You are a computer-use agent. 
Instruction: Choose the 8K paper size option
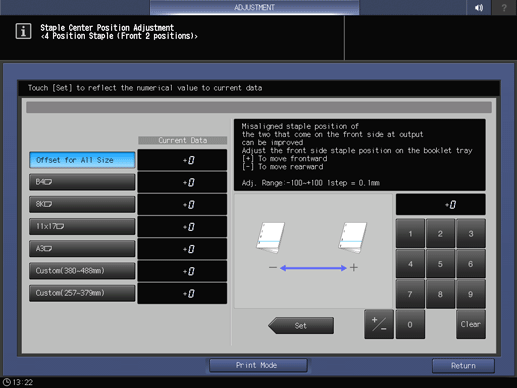pyautogui.click(x=82, y=204)
